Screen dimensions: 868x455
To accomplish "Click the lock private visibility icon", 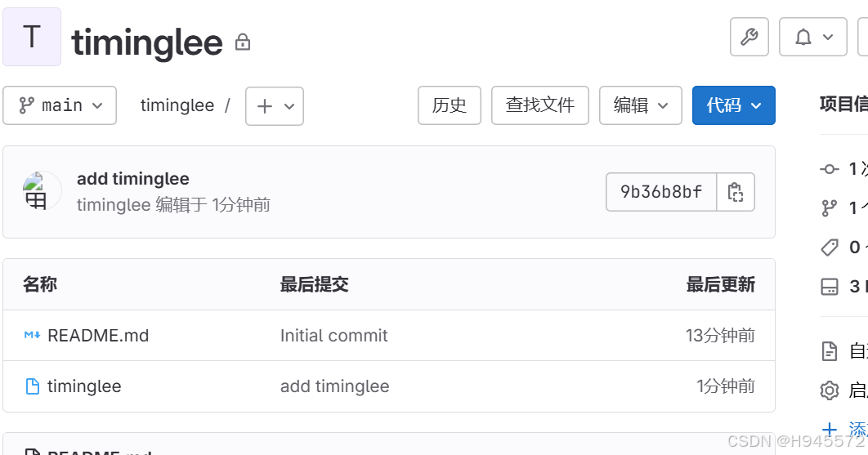I will point(243,42).
